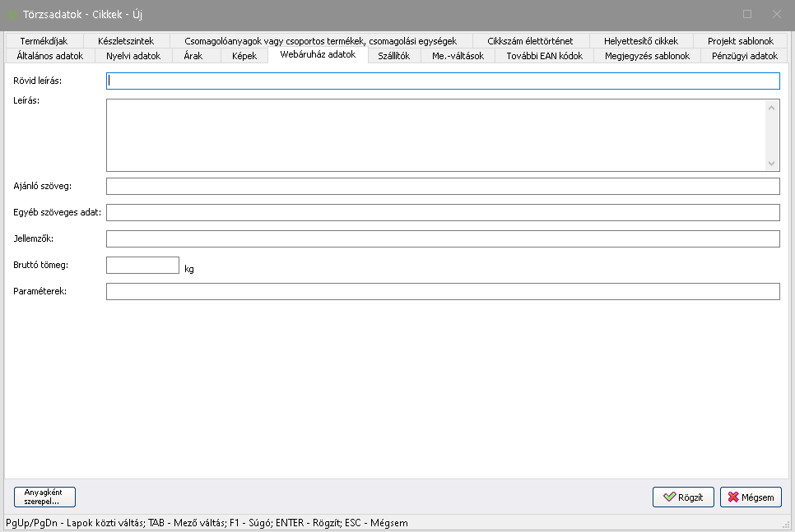Go to the Szállítók tab
The image size is (795, 532).
[393, 56]
